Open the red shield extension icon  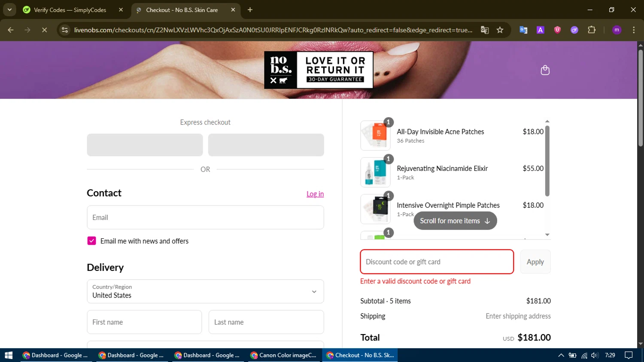557,30
